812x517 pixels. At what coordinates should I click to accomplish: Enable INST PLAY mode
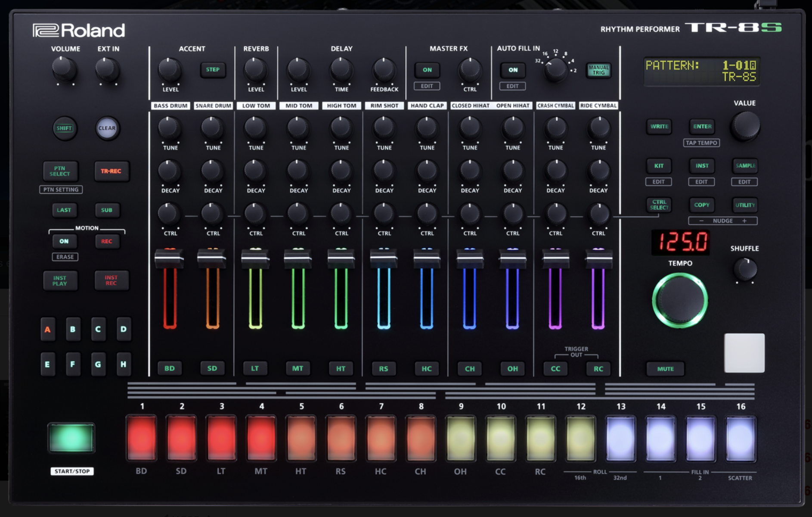coord(60,281)
